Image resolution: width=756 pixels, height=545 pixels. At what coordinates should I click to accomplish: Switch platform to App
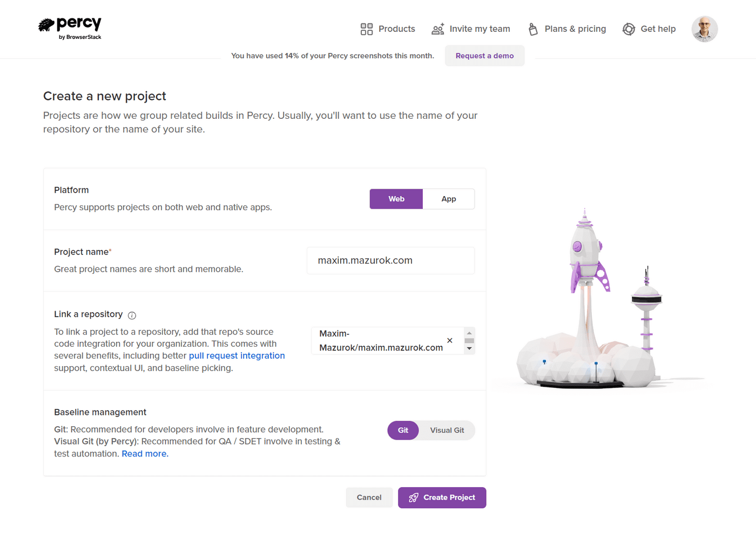coord(448,199)
